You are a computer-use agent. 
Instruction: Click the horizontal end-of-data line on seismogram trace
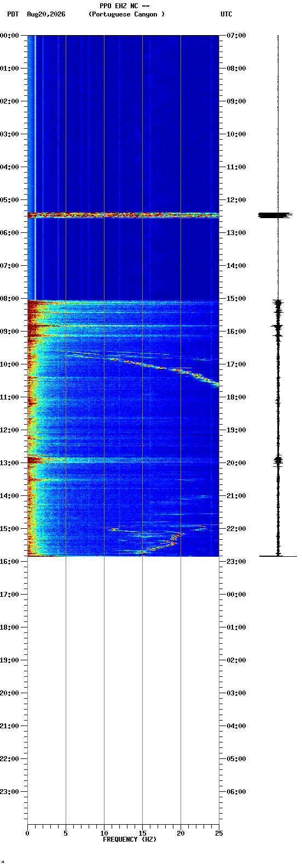278,556
